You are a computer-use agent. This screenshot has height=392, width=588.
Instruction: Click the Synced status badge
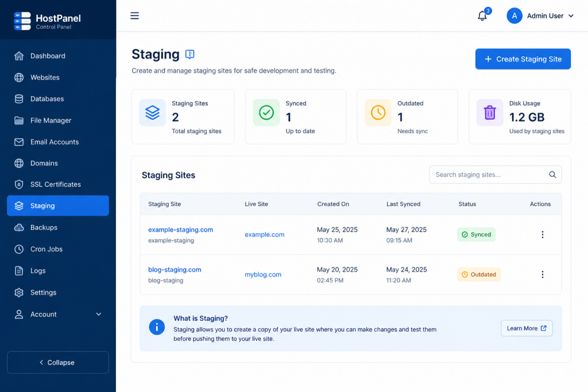(x=476, y=235)
